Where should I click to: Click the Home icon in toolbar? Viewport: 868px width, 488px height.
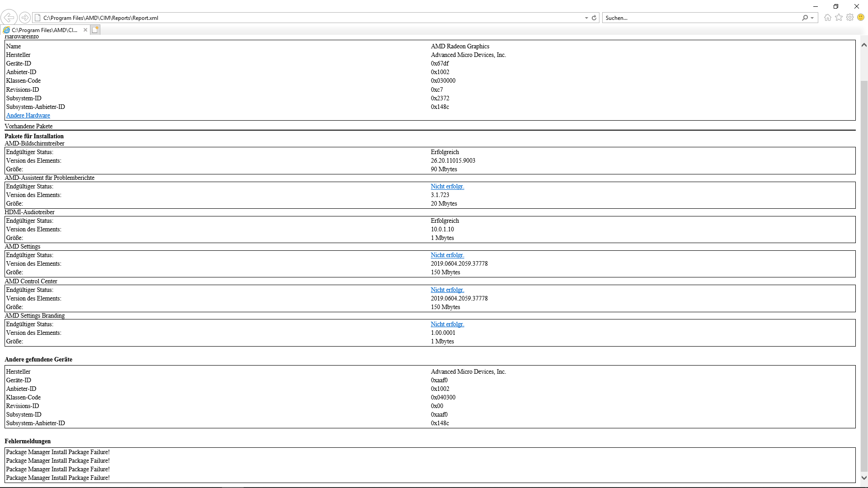coord(828,18)
